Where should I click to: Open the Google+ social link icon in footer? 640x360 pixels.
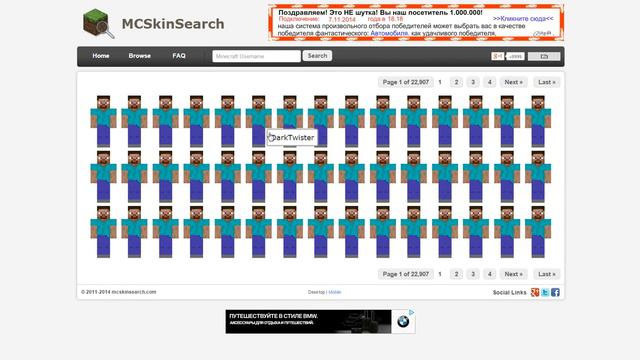click(x=535, y=292)
